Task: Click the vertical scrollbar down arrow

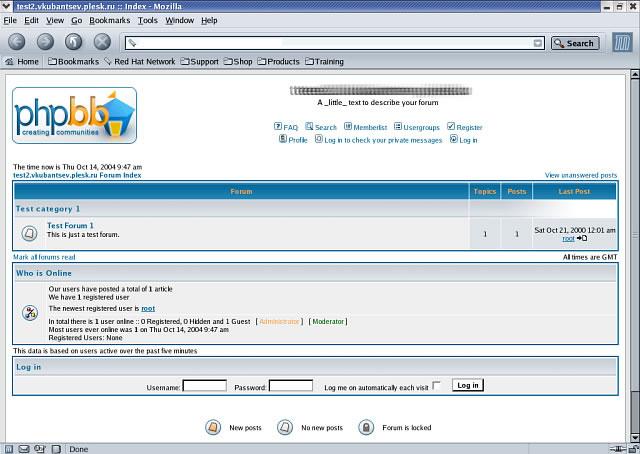Action: click(x=635, y=438)
